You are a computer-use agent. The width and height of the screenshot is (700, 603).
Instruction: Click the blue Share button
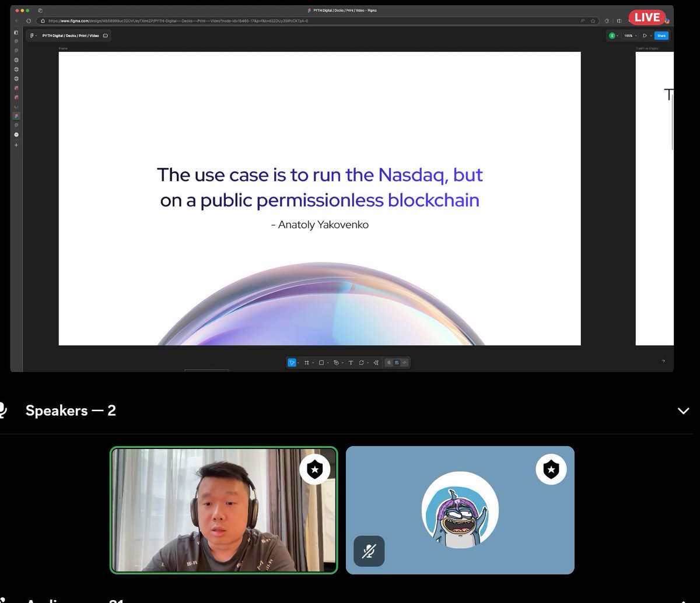(x=661, y=36)
